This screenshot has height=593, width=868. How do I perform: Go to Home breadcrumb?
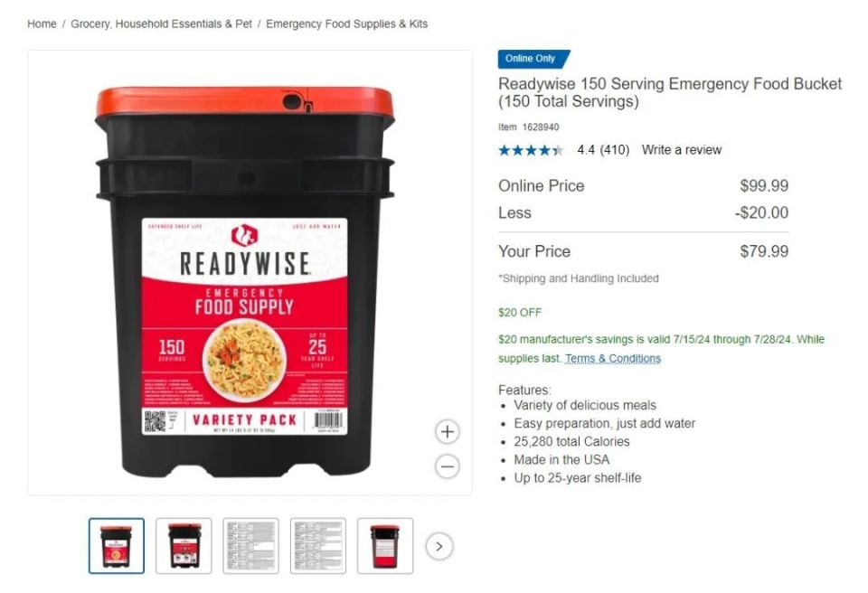click(42, 24)
